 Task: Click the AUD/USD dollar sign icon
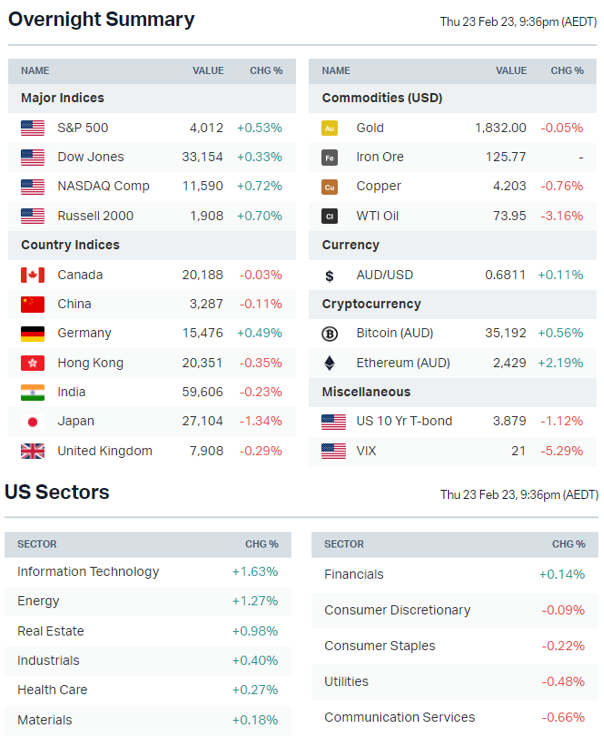click(330, 275)
